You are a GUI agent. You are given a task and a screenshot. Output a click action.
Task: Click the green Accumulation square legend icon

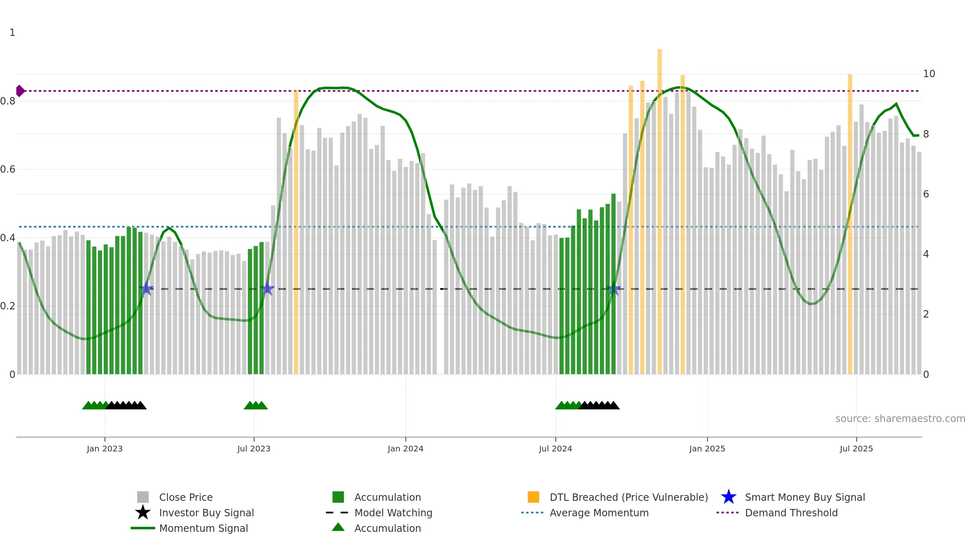338,497
